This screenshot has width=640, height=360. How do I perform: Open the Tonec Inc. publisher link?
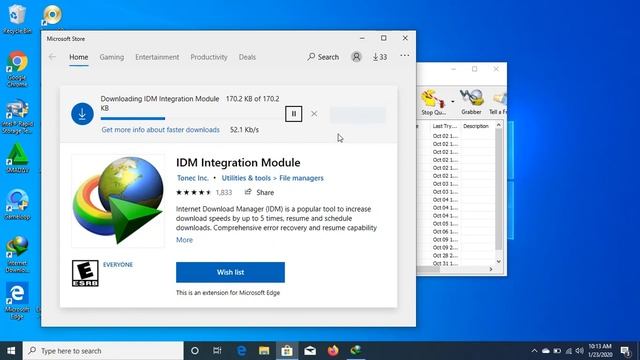coord(193,178)
